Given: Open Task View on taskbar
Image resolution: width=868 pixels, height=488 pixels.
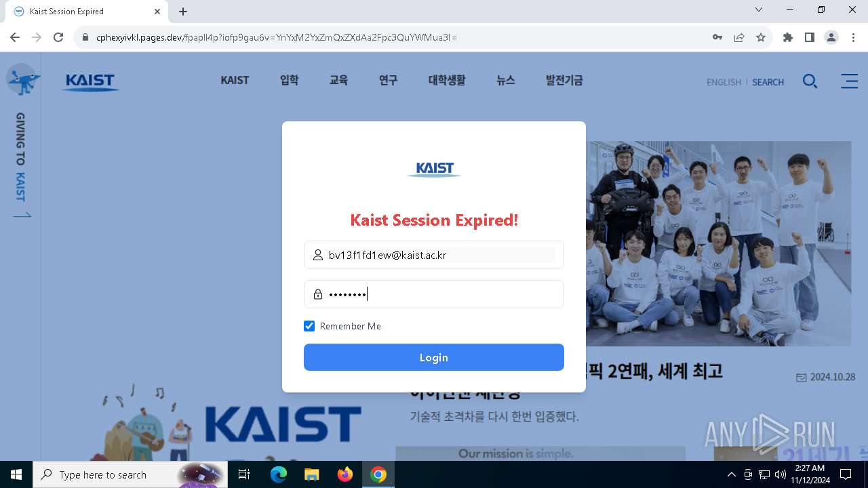Looking at the screenshot, I should click(x=244, y=474).
